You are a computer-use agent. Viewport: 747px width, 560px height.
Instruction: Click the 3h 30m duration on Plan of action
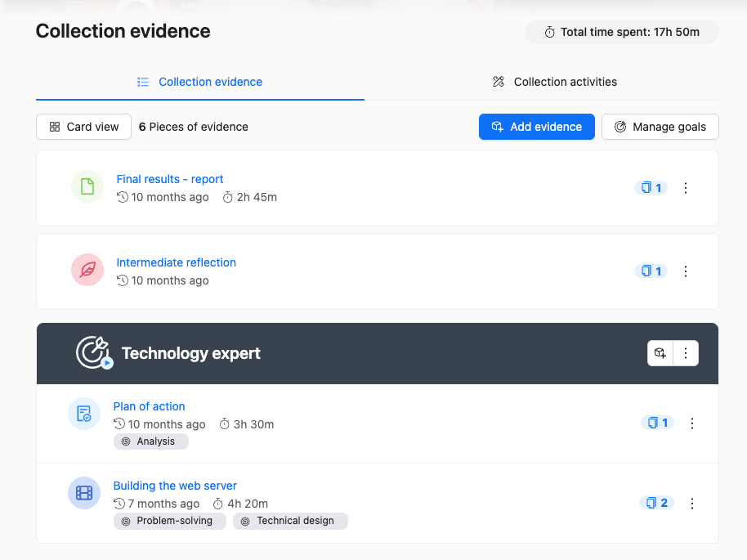click(247, 424)
